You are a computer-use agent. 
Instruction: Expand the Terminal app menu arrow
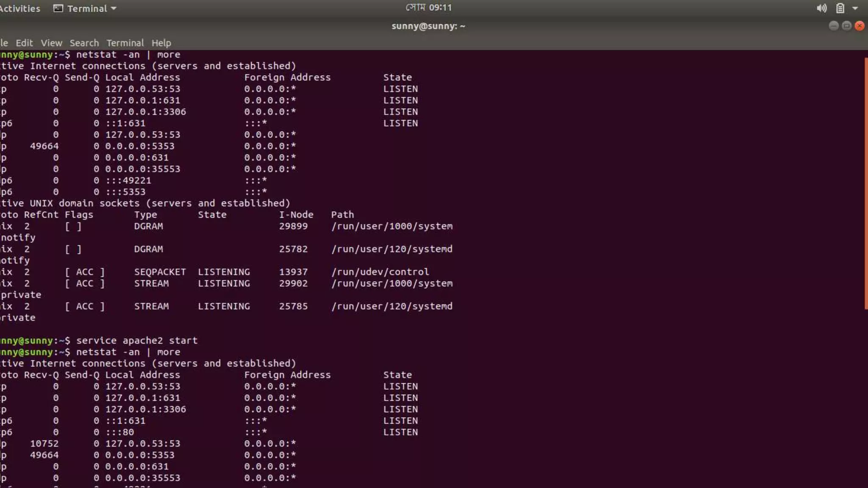click(114, 8)
